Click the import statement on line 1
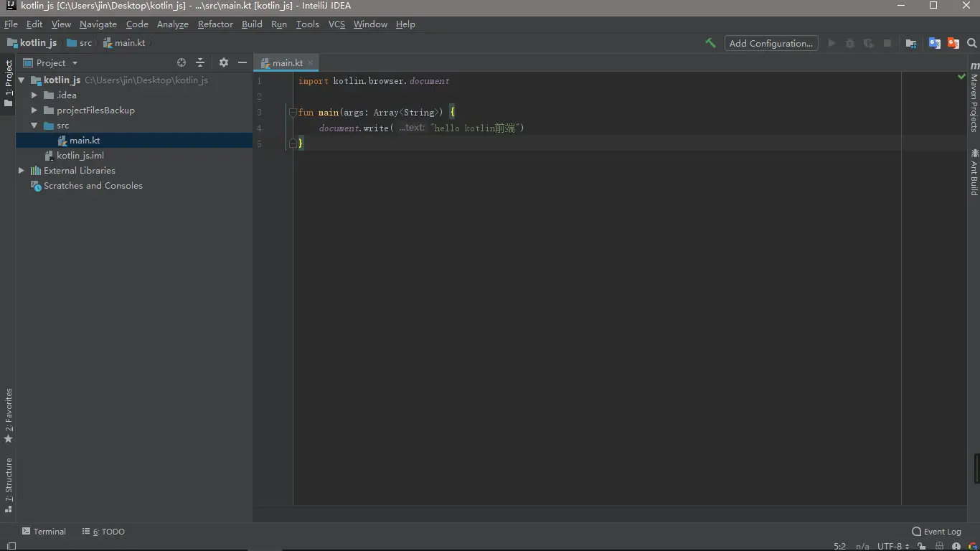Viewport: 980px width, 551px height. [x=374, y=81]
